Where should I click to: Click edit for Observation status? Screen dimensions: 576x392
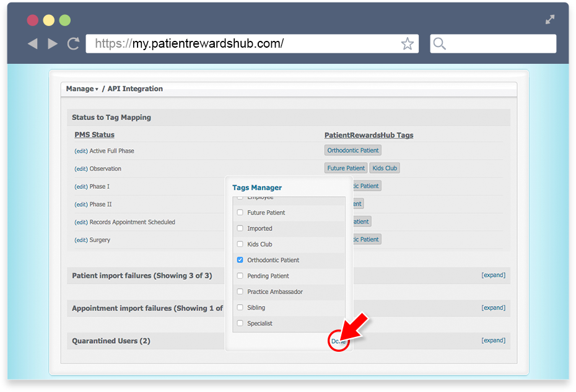pos(81,169)
